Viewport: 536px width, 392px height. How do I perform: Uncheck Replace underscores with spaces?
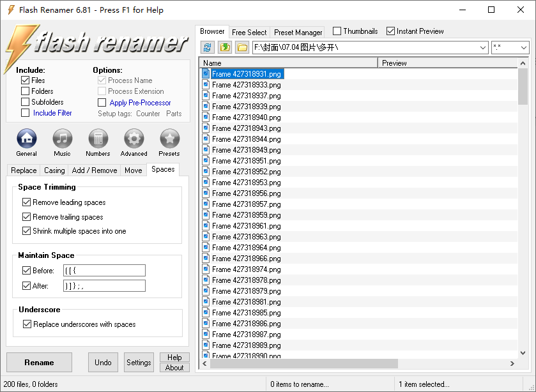pyautogui.click(x=27, y=324)
